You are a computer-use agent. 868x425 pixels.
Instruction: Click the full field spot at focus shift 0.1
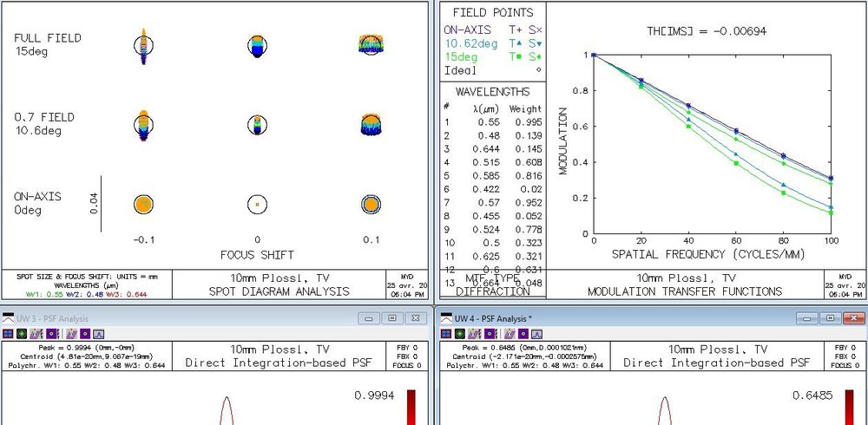[371, 44]
